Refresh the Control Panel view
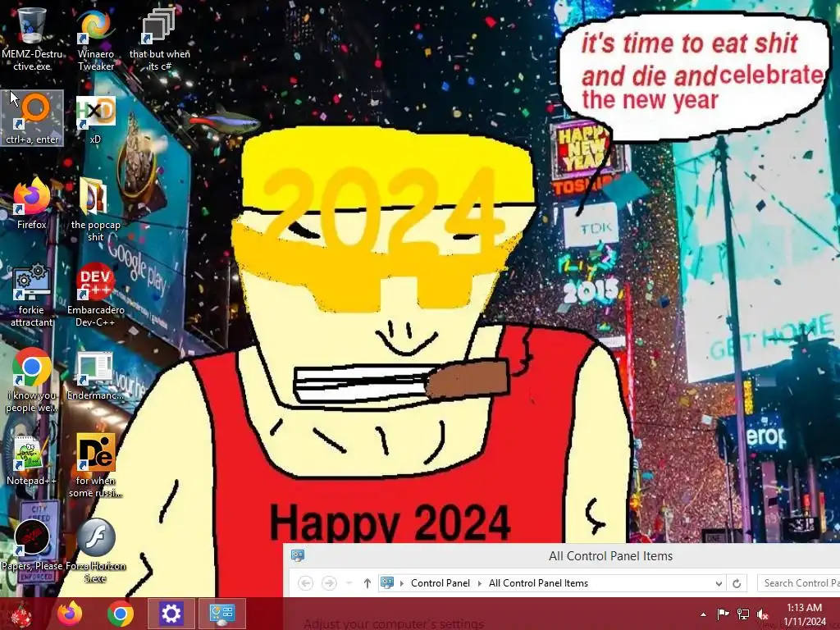 [x=737, y=583]
